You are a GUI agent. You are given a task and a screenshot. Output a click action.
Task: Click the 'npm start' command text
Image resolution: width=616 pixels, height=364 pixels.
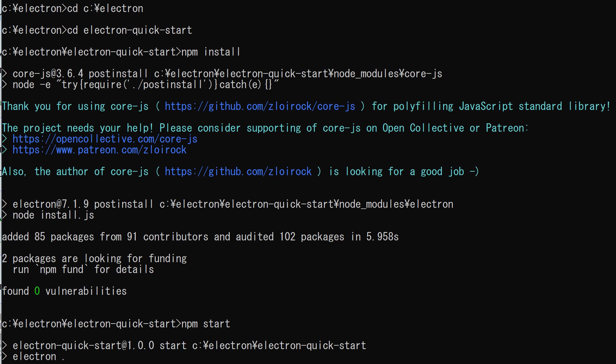(x=206, y=324)
